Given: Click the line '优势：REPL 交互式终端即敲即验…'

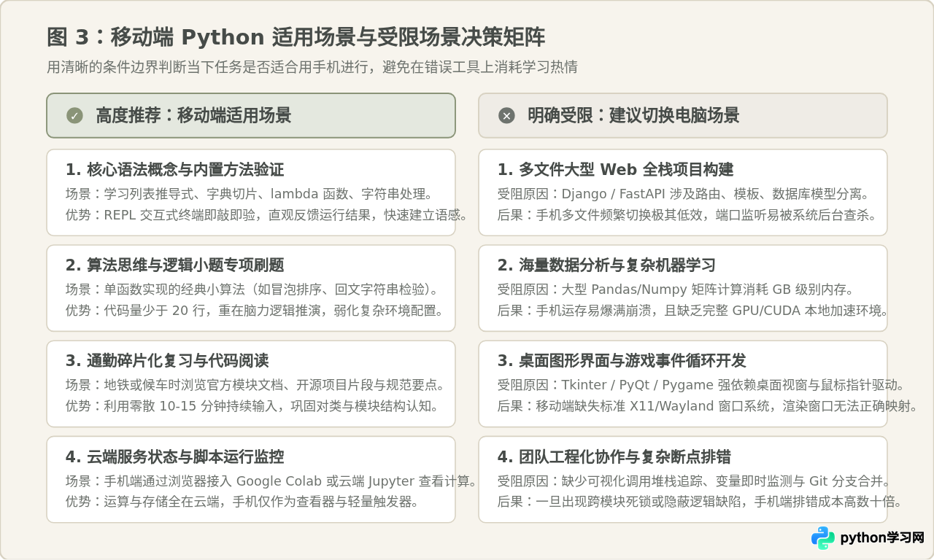Looking at the screenshot, I should click(x=266, y=216).
